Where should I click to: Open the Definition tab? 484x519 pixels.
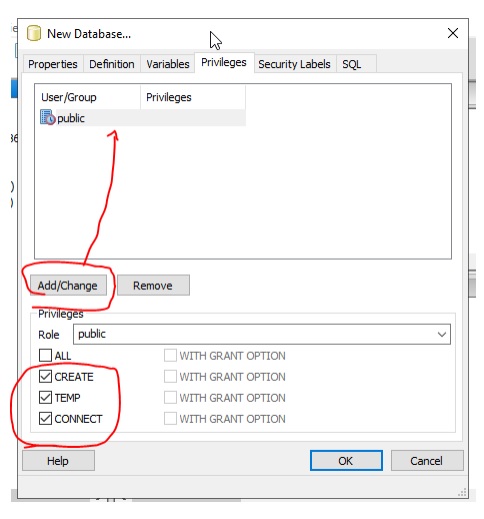112,64
